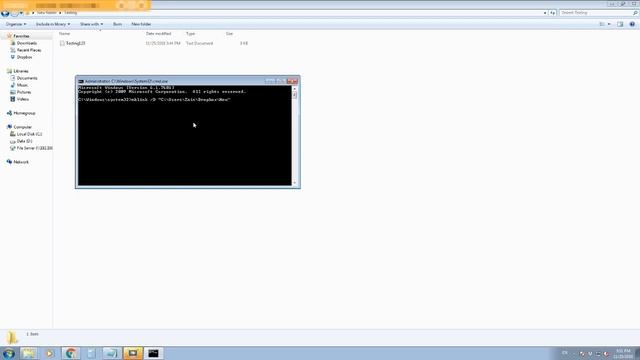Open the Change your view dropdown arrow
The image size is (640, 360).
tap(609, 24)
